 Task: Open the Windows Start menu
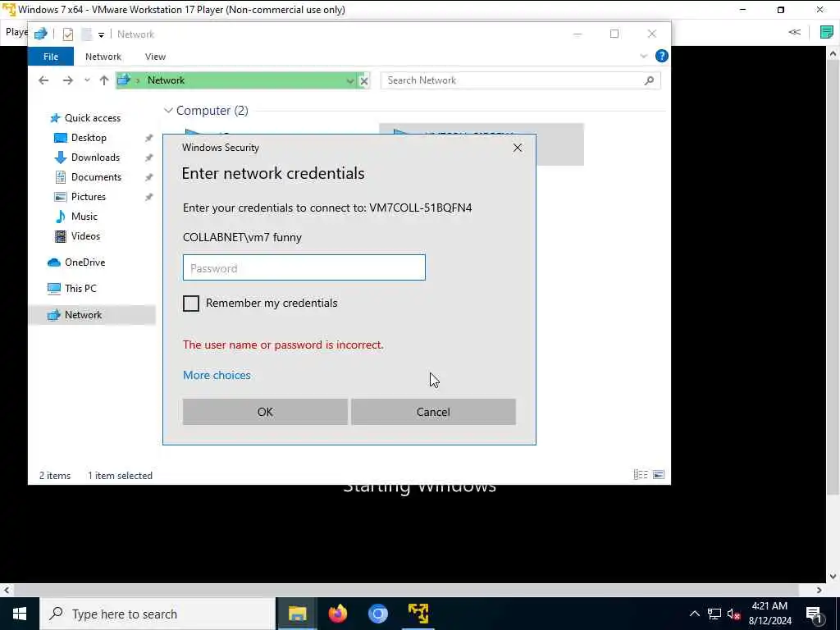click(x=20, y=614)
